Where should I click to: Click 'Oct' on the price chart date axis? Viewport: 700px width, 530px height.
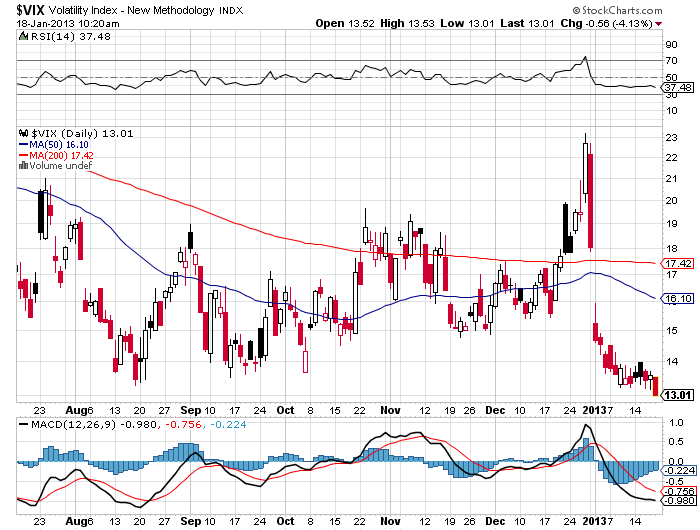click(285, 410)
